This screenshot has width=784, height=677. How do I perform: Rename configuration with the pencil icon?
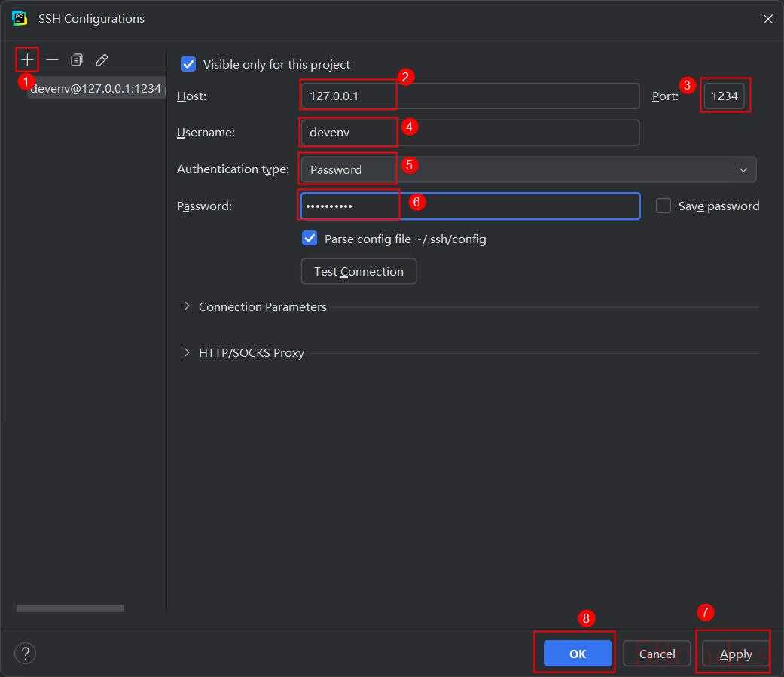tap(102, 60)
